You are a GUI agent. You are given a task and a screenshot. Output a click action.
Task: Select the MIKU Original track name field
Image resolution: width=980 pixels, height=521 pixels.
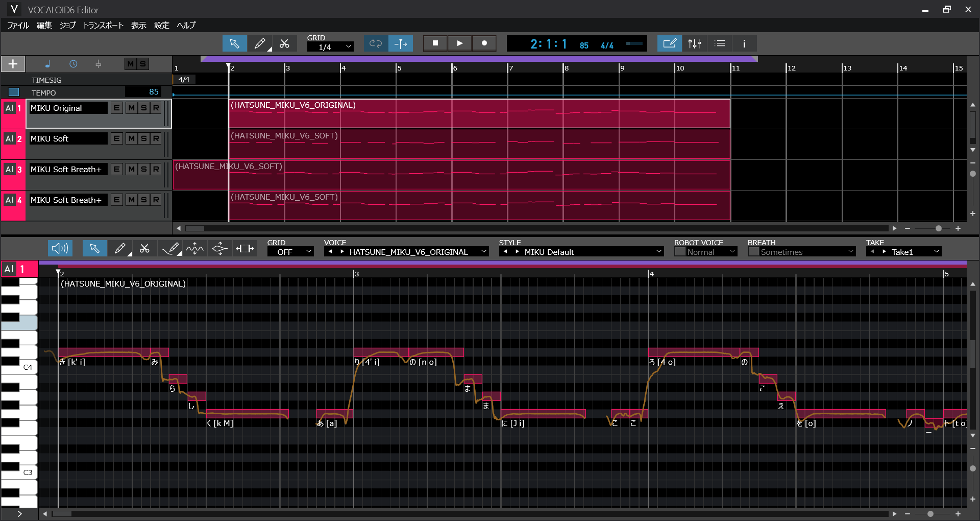(x=68, y=108)
